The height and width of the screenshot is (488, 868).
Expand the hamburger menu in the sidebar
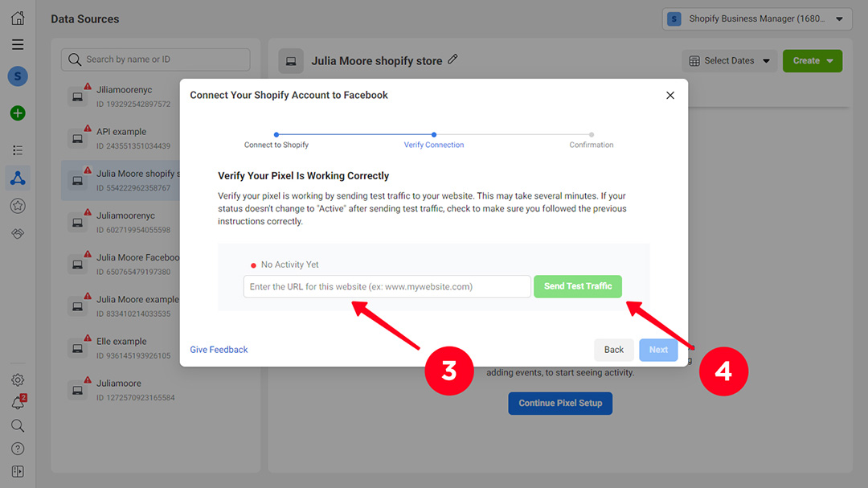18,44
